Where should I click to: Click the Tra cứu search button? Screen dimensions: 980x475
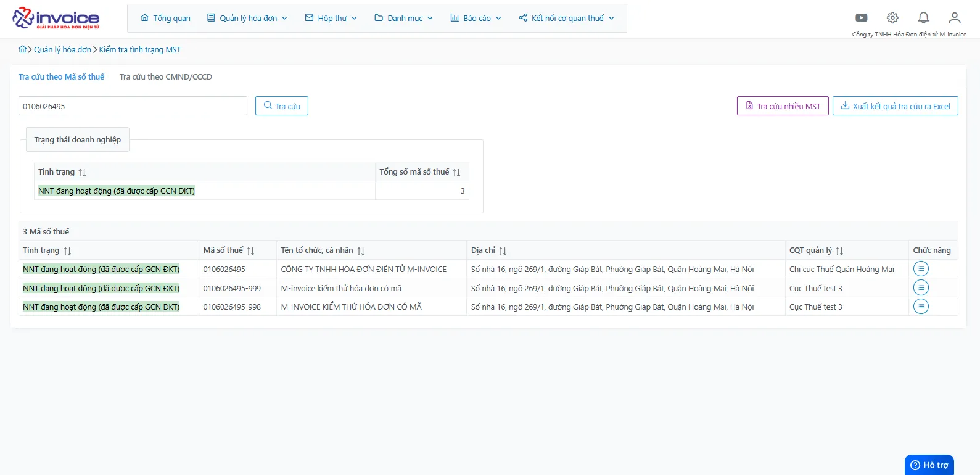pyautogui.click(x=282, y=105)
